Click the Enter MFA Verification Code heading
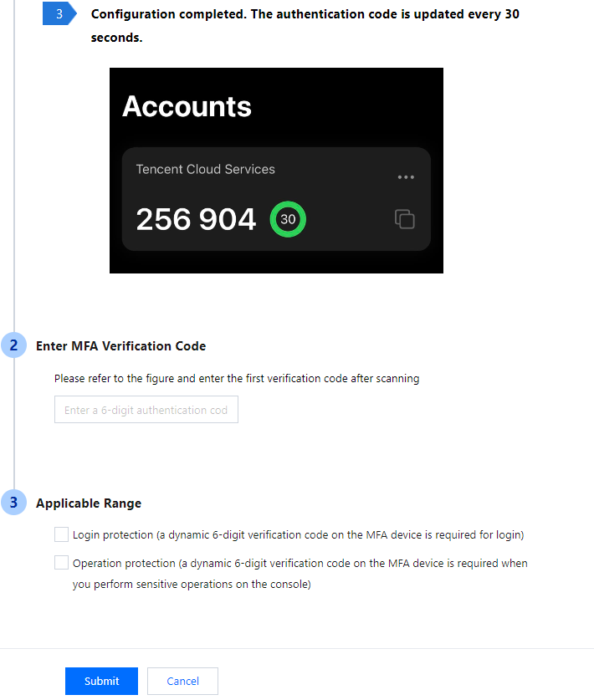The height and width of the screenshot is (700, 594). (119, 345)
